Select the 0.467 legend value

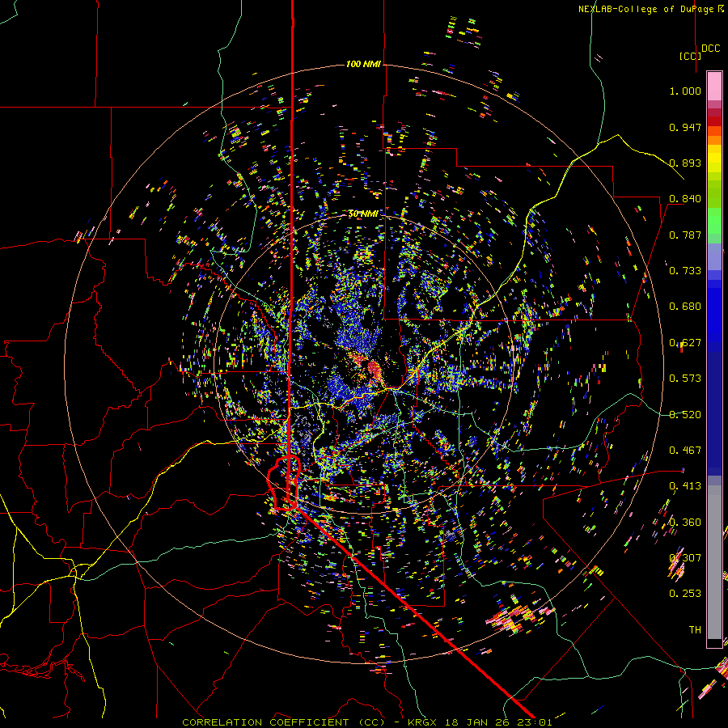(x=685, y=451)
